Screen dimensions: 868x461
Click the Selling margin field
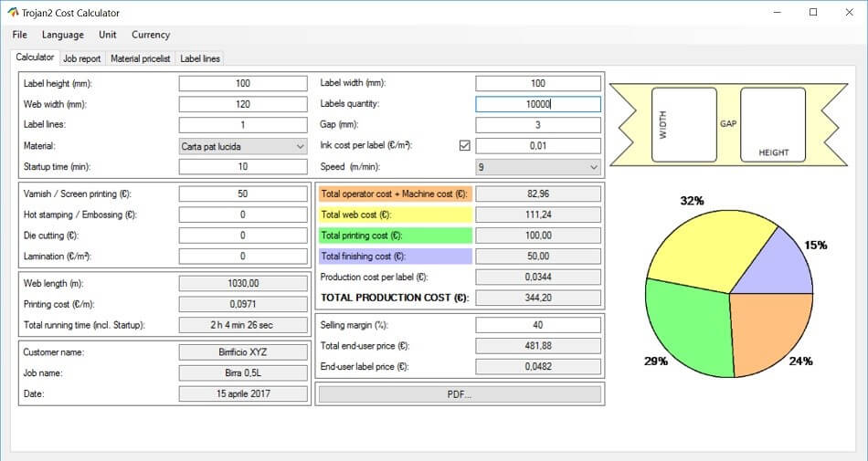537,325
